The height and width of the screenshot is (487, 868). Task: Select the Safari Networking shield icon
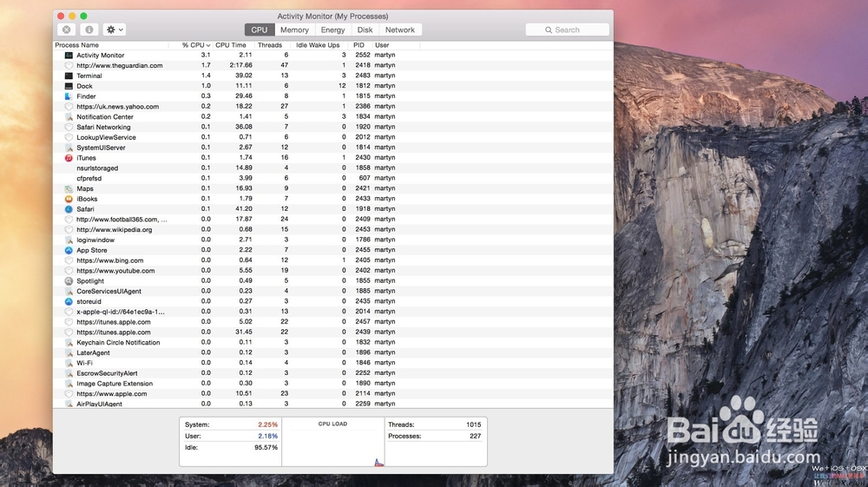(69, 128)
